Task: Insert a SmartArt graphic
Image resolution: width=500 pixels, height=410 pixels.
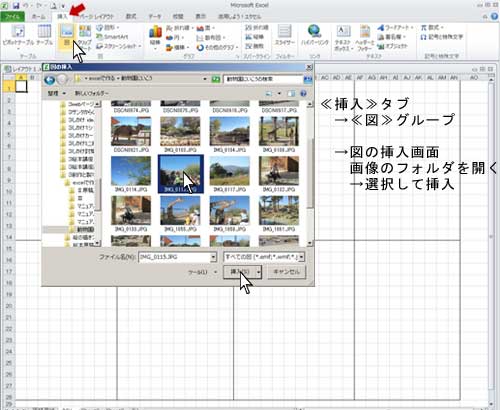Action: pyautogui.click(x=112, y=37)
